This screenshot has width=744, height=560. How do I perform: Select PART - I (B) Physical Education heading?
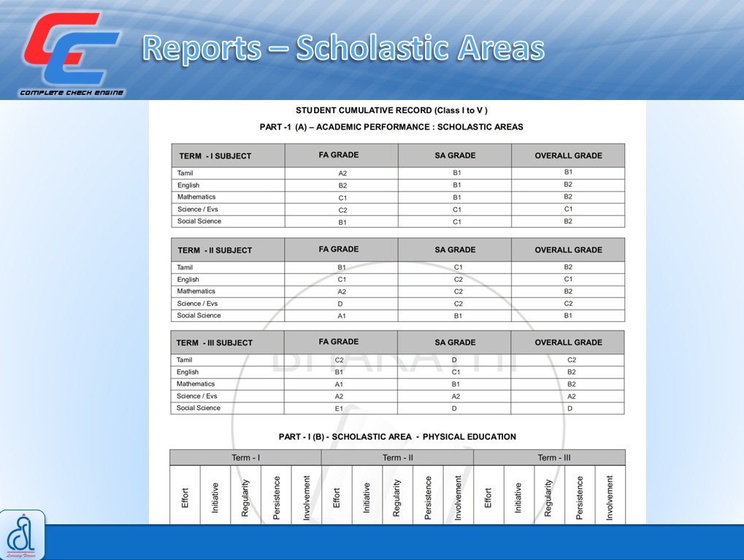point(397,437)
